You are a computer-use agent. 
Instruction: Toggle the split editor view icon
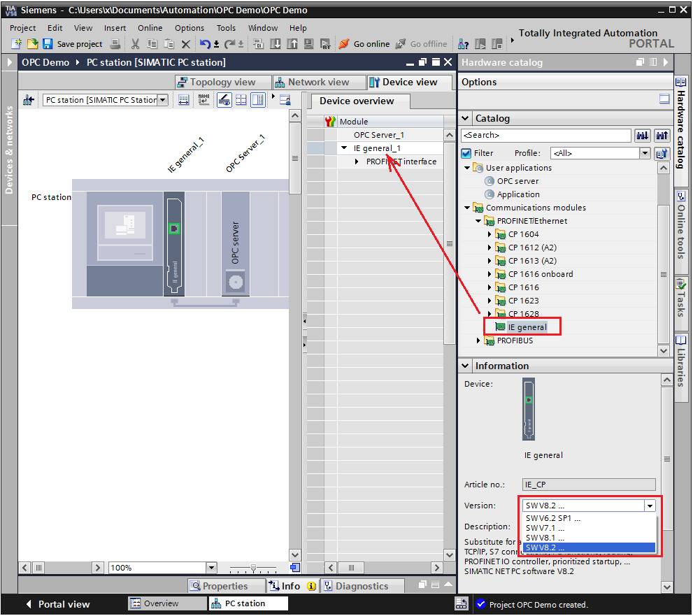tap(257, 100)
